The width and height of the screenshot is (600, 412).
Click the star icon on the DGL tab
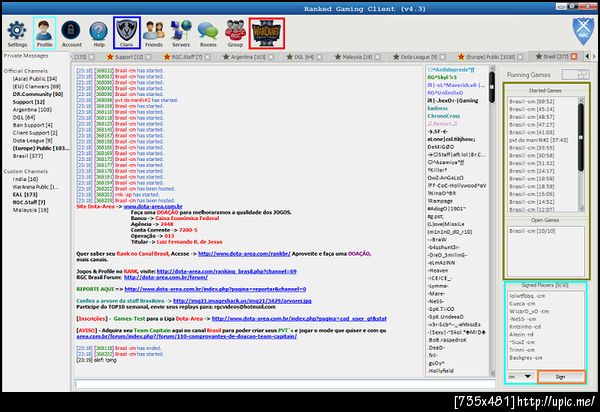pyautogui.click(x=290, y=57)
